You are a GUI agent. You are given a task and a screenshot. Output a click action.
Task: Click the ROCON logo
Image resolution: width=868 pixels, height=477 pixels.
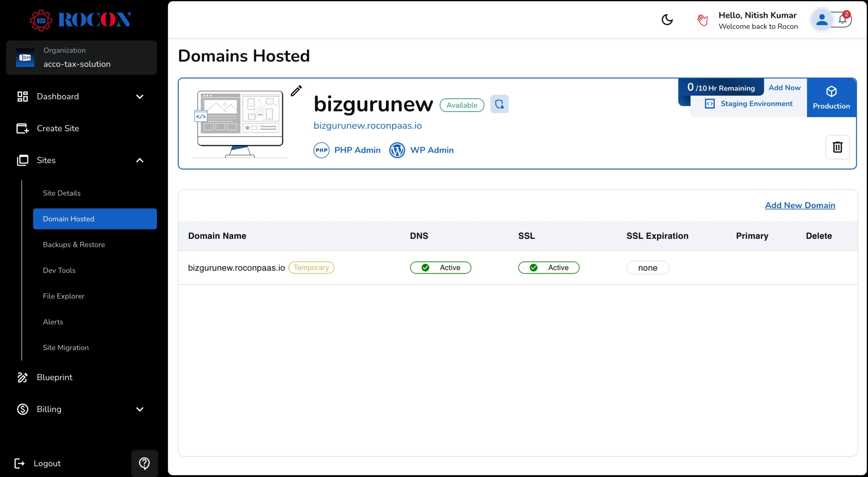coord(81,20)
